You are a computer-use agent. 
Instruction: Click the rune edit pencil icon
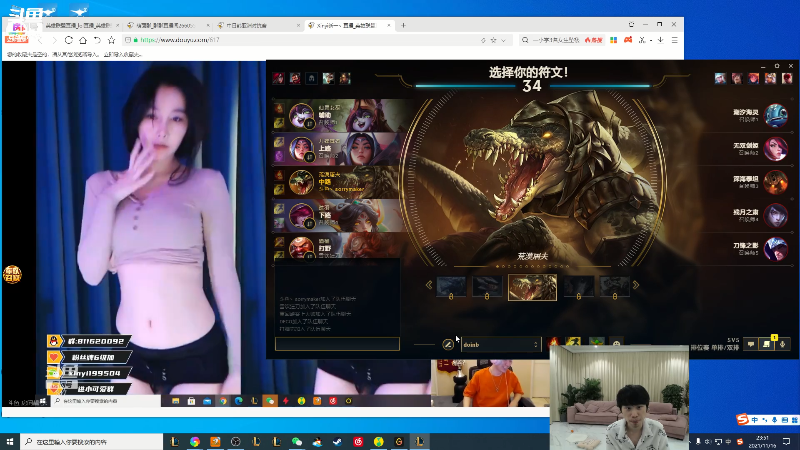[448, 344]
